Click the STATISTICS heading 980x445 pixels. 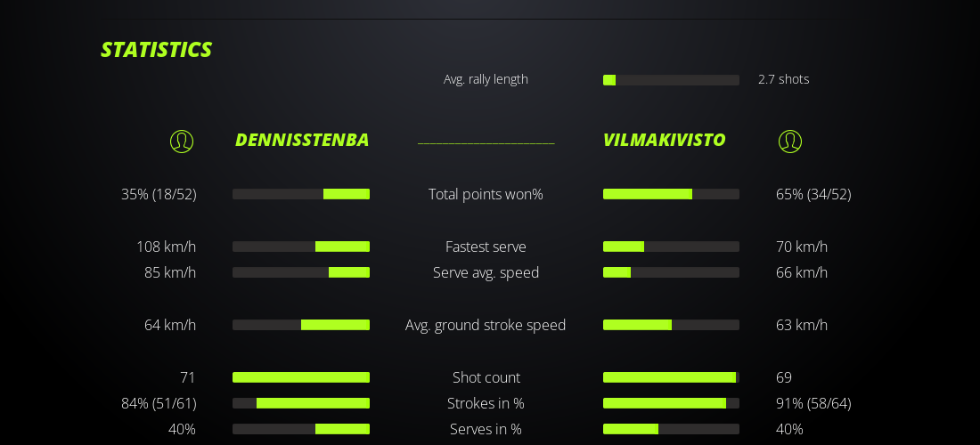[x=156, y=50]
